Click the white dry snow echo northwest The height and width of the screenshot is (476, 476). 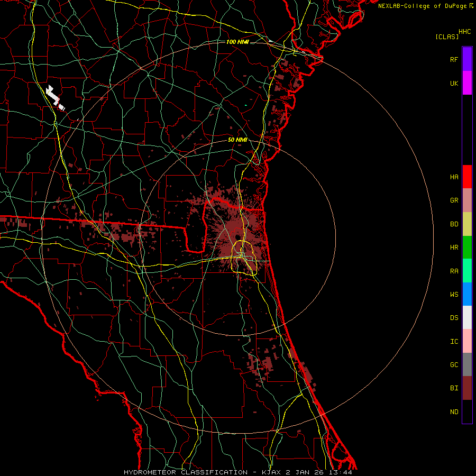(x=54, y=98)
